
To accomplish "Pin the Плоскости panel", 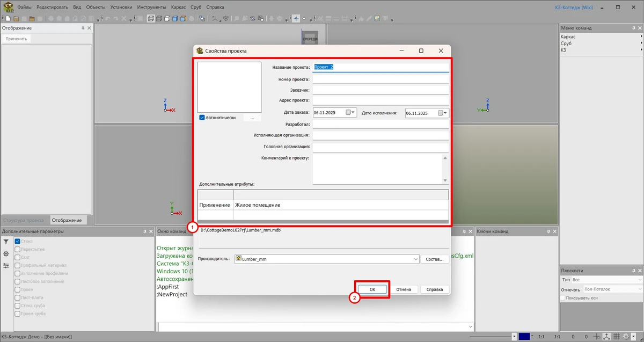I will click(633, 271).
